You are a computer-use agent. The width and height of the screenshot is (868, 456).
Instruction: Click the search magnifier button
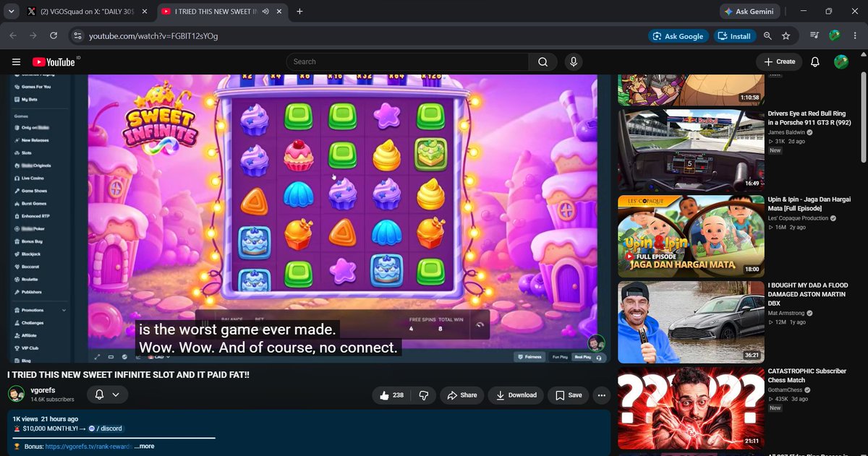pos(542,62)
